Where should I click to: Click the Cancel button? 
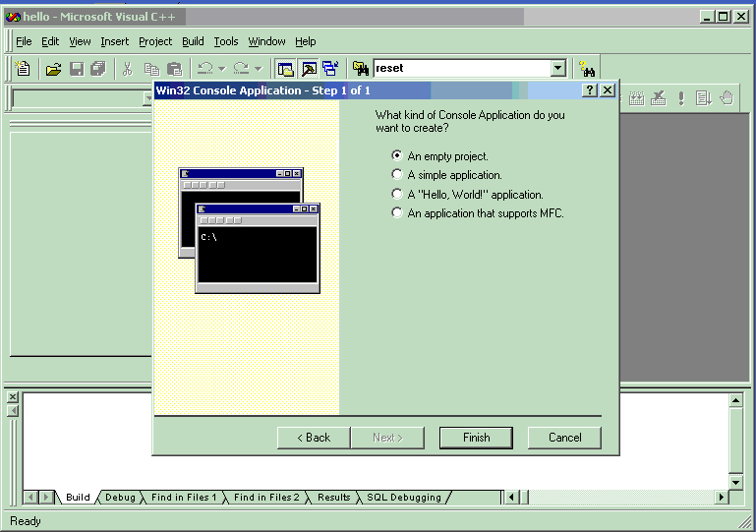click(x=564, y=438)
